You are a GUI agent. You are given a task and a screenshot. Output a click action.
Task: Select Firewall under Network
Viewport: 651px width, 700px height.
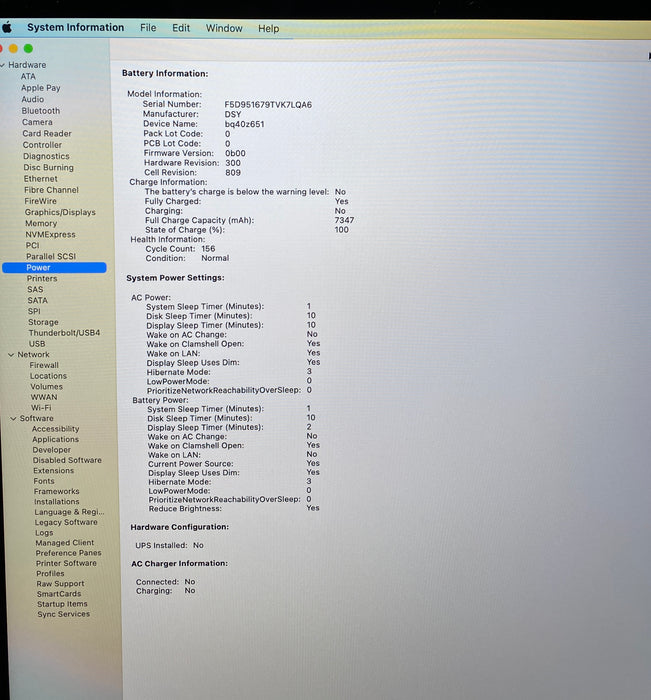[x=44, y=365]
